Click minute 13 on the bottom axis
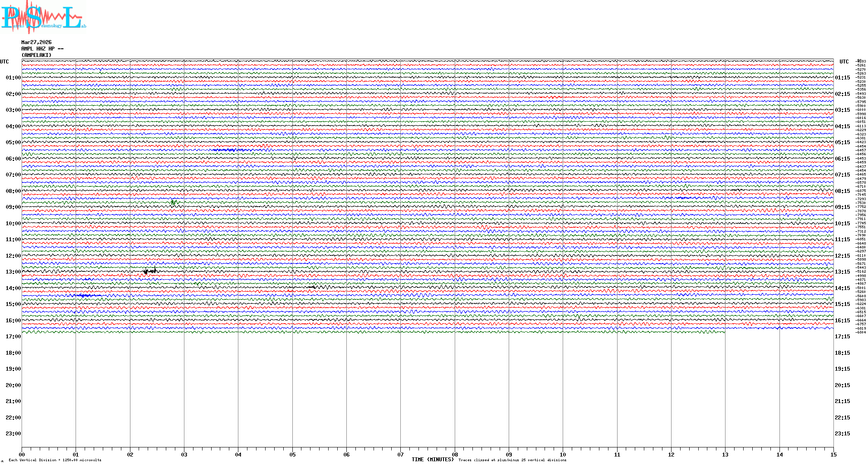 [x=725, y=454]
